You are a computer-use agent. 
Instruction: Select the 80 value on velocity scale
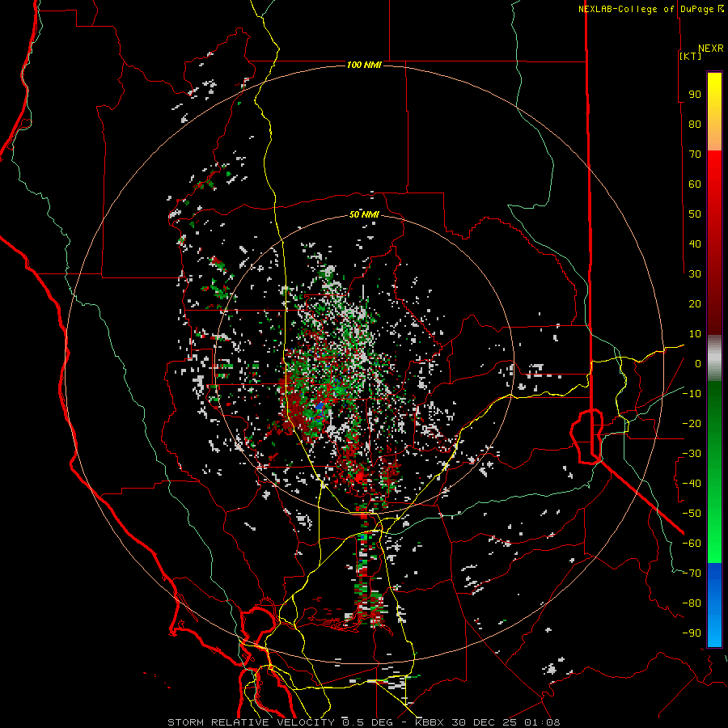coord(695,124)
